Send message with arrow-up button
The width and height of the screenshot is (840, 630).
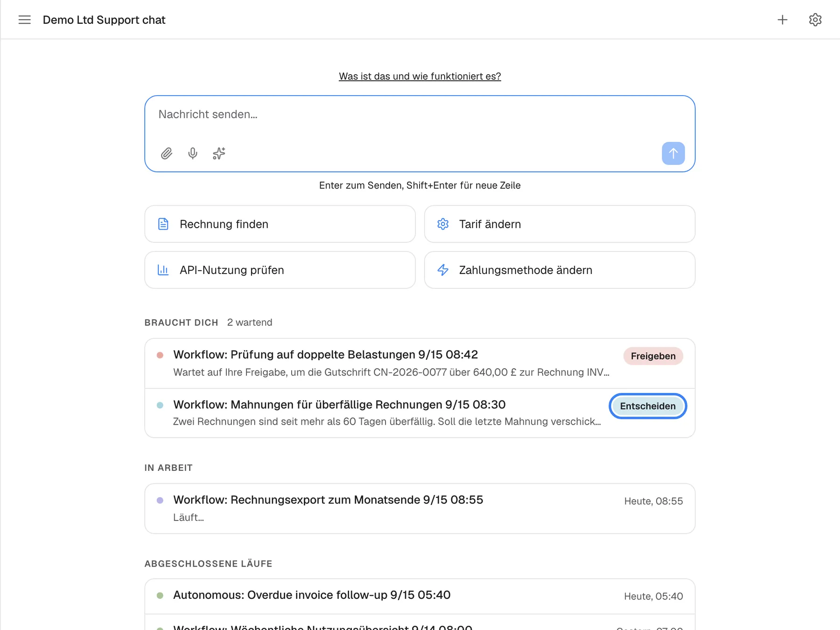(x=673, y=154)
